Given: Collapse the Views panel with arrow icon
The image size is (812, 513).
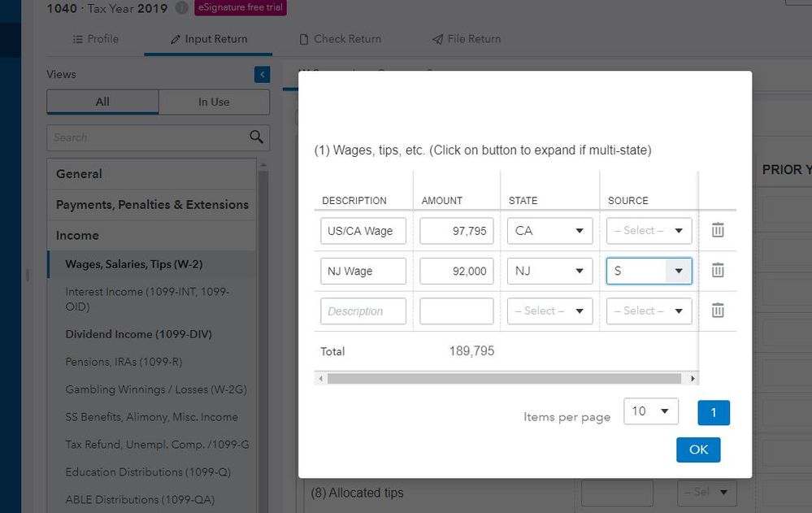Looking at the screenshot, I should 262,75.
